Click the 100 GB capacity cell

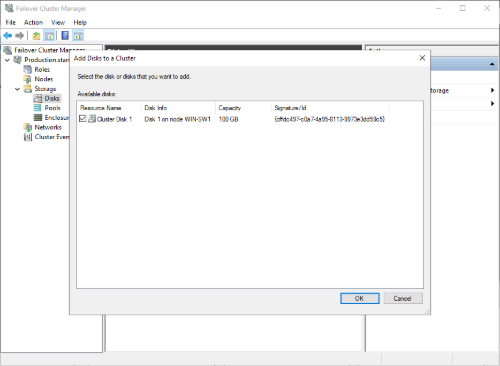coord(228,119)
